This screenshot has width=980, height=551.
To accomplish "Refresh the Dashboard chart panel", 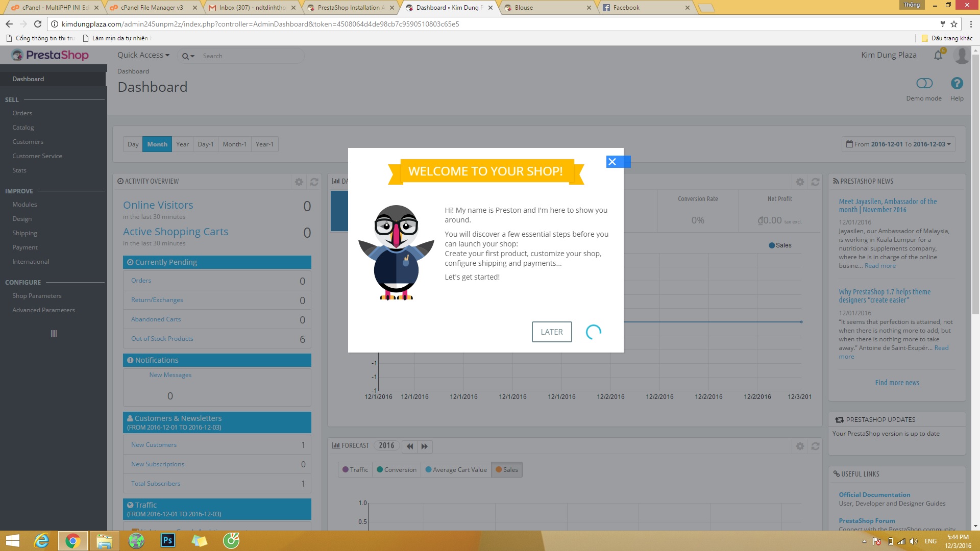I will point(815,182).
